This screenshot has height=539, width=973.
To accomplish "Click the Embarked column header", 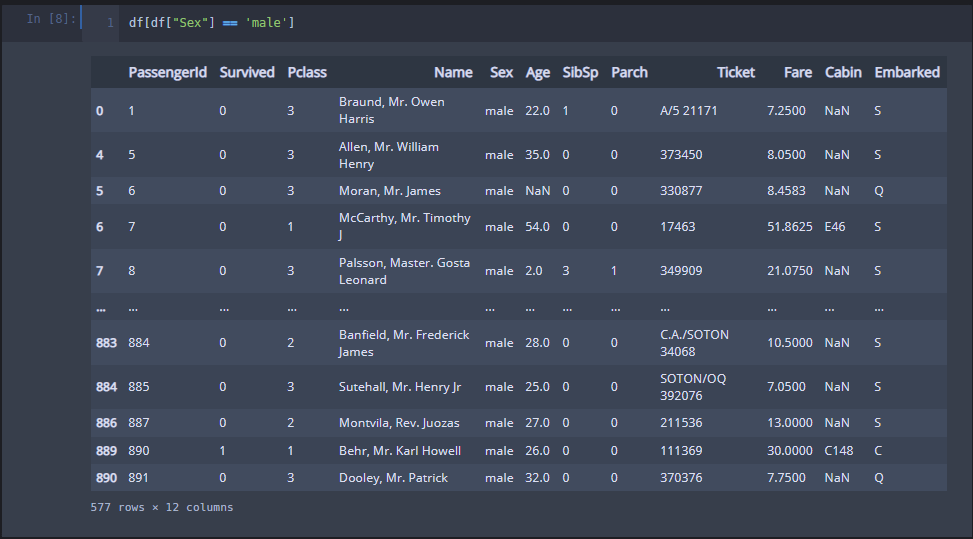I will click(x=907, y=73).
